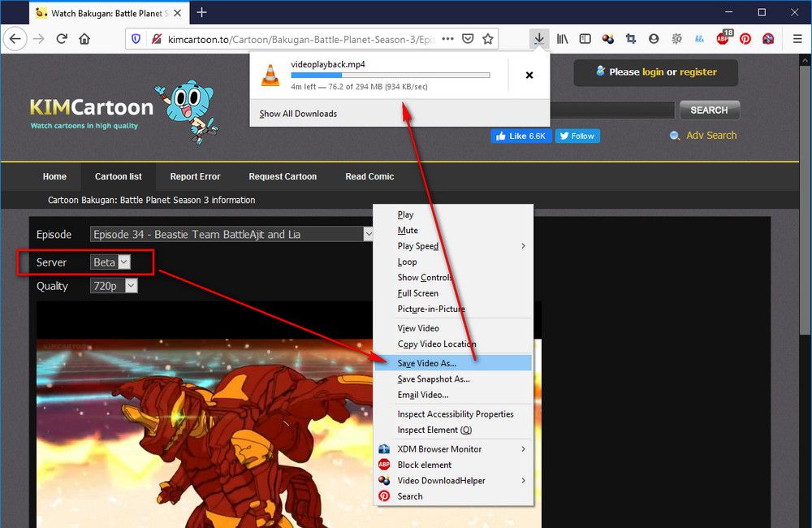Choose Inspect Element (Q)
Screen dimensions: 812x528
(453, 430)
